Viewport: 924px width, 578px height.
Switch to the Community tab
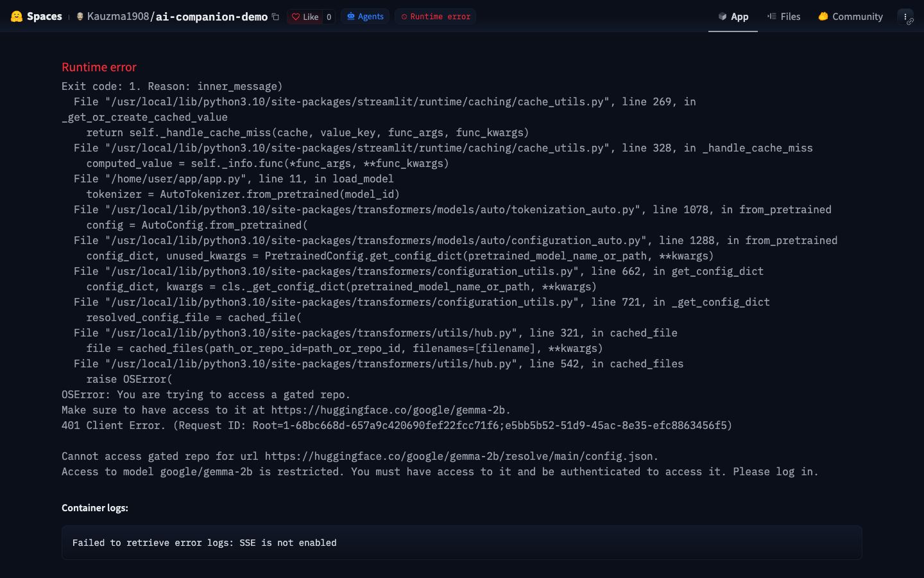850,17
